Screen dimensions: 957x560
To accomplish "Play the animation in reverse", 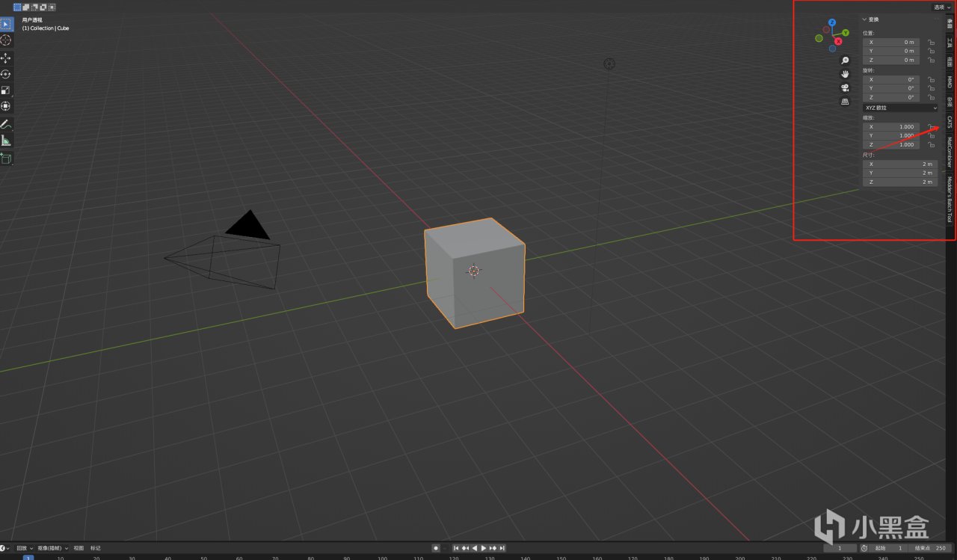I will point(474,548).
